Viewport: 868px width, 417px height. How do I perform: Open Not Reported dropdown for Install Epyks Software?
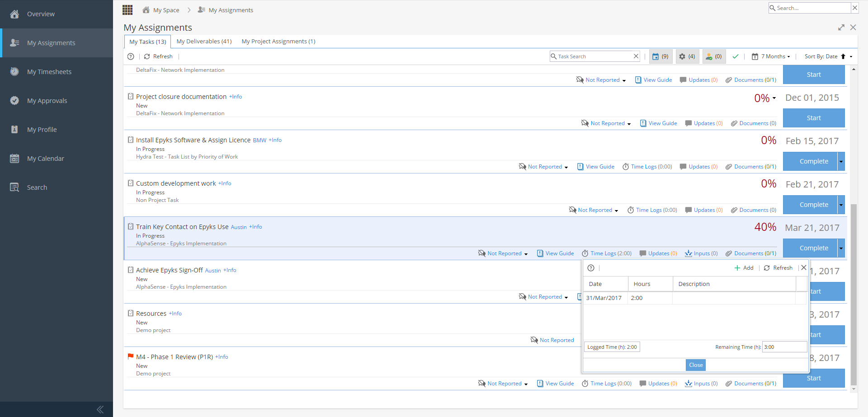coord(543,167)
